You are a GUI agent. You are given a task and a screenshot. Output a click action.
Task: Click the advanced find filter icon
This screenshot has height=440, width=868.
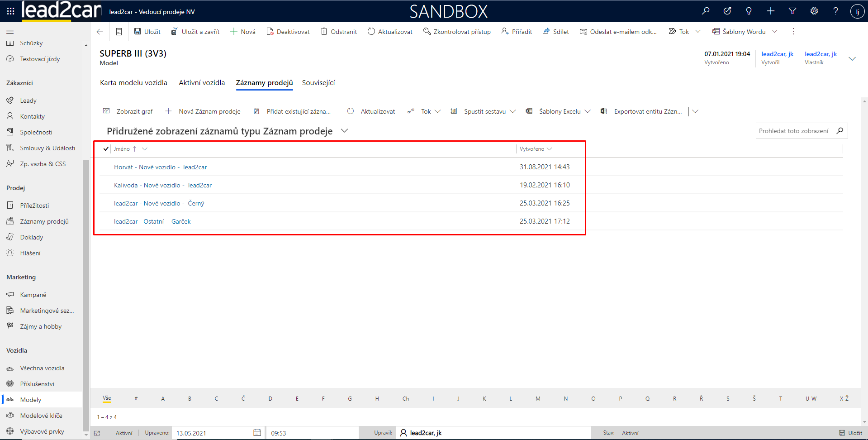[792, 11]
